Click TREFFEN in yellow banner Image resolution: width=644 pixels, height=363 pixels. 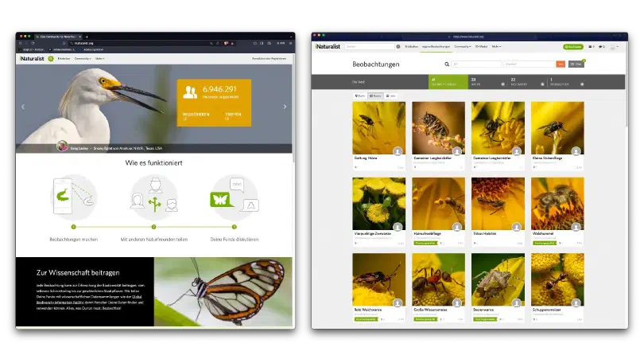pos(233,115)
